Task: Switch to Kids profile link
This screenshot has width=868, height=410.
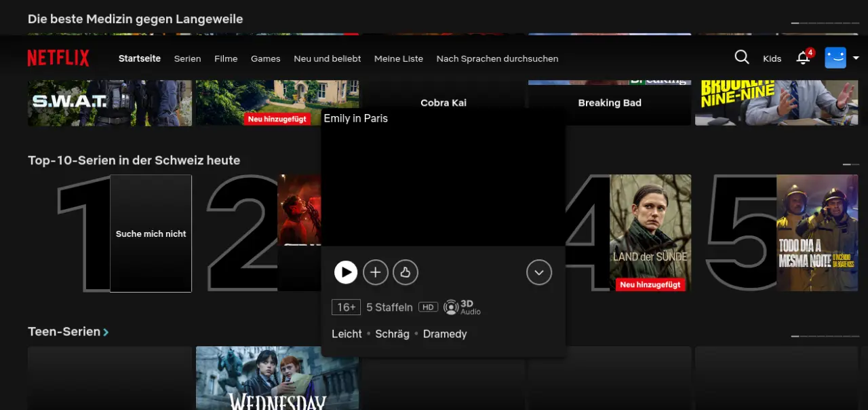Action: click(772, 58)
